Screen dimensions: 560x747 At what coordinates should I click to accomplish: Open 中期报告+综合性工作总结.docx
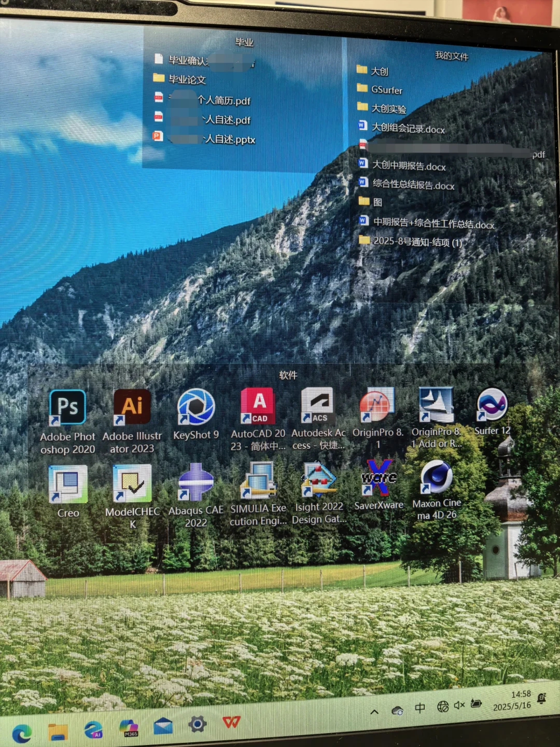click(x=427, y=223)
